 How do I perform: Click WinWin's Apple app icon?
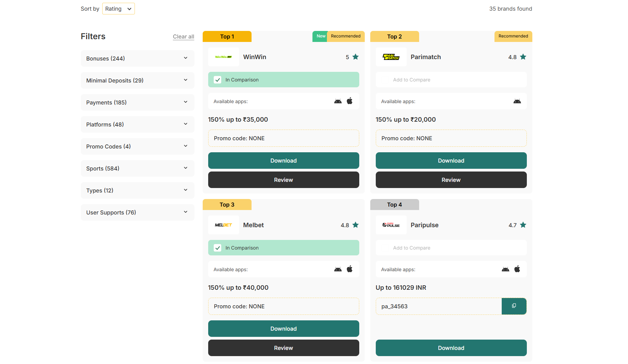350,101
